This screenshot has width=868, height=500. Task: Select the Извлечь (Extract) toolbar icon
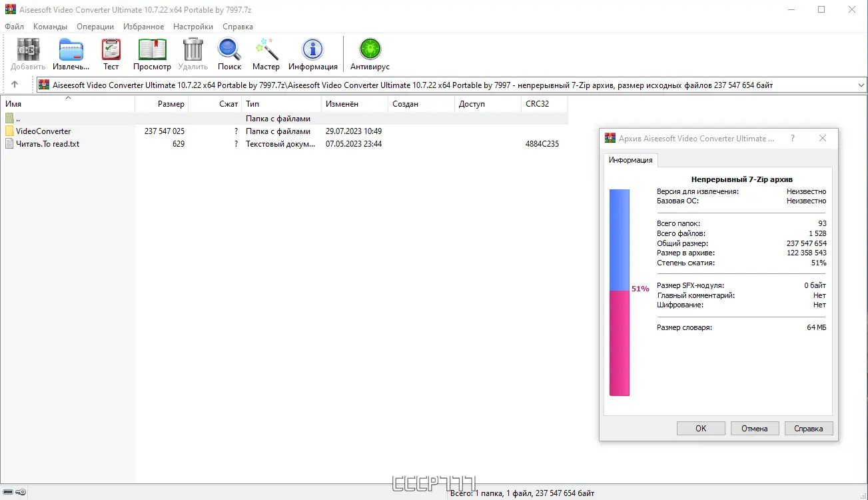70,50
